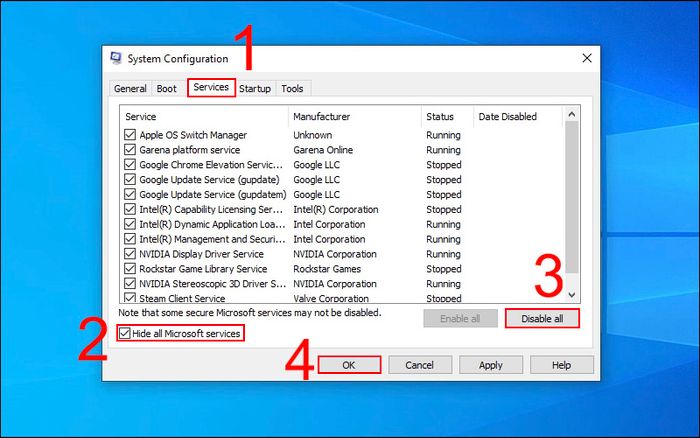Click the Valve Corporation manufacturer cell
Viewport: 700px width, 438px height.
click(x=331, y=298)
